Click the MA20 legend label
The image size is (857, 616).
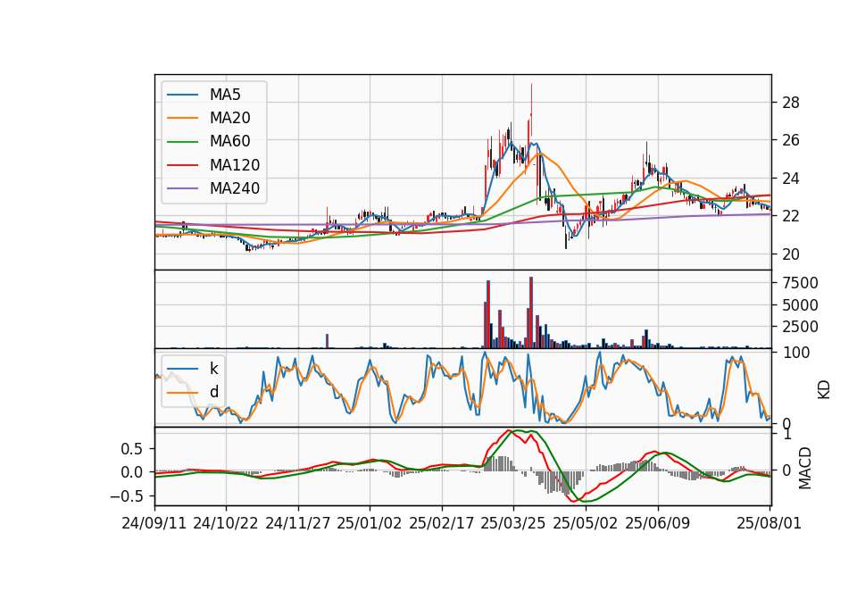(x=229, y=118)
